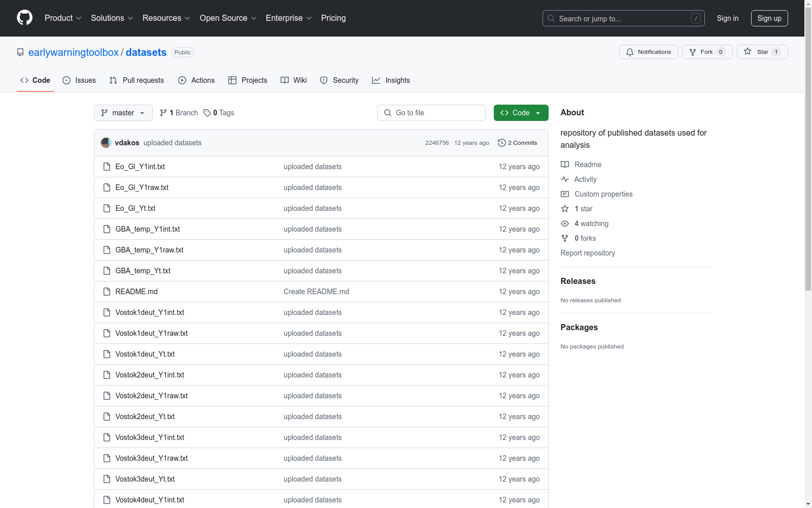Click the Pull requests tab icon
812x508 pixels.
click(113, 80)
